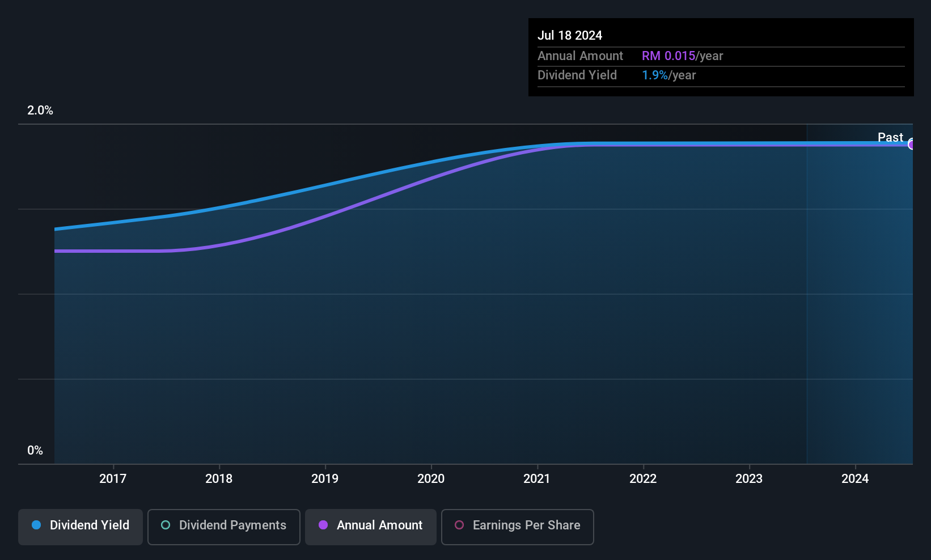Click the purple Annual Amount legend dot
Screen dimensions: 931x560
tap(323, 525)
